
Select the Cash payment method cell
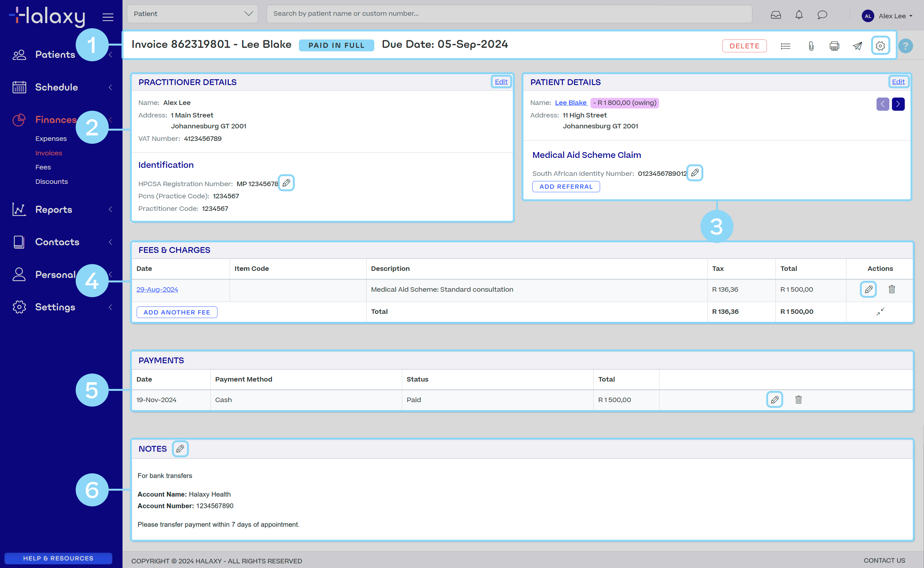(x=306, y=400)
